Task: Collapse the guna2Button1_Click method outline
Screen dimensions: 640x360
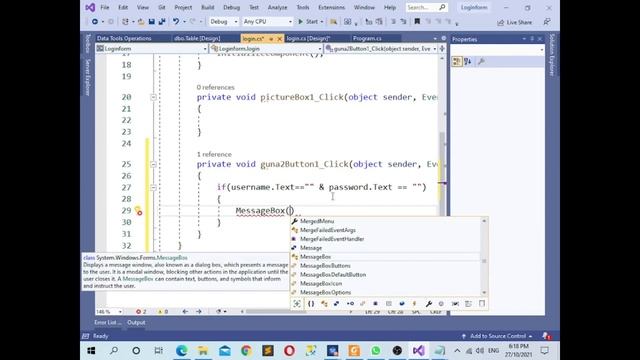Action: click(x=153, y=164)
